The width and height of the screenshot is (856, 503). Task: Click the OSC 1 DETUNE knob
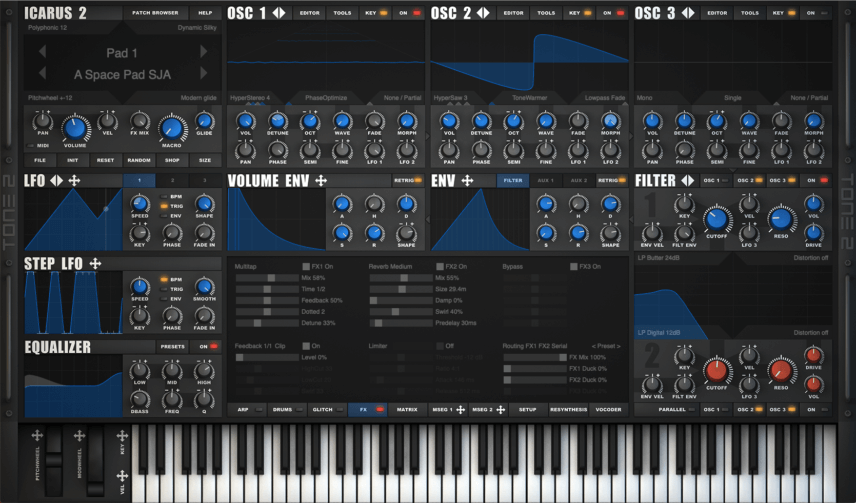coord(277,121)
